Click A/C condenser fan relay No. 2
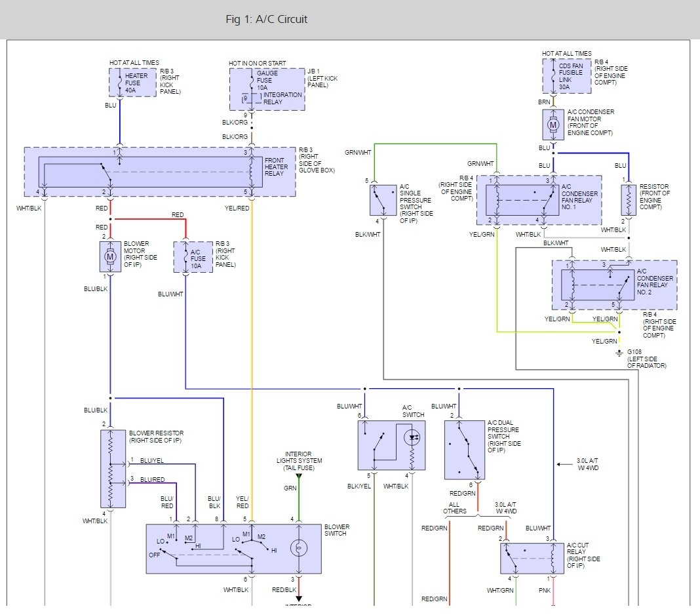Screen dimensions: 700x615 (614, 285)
